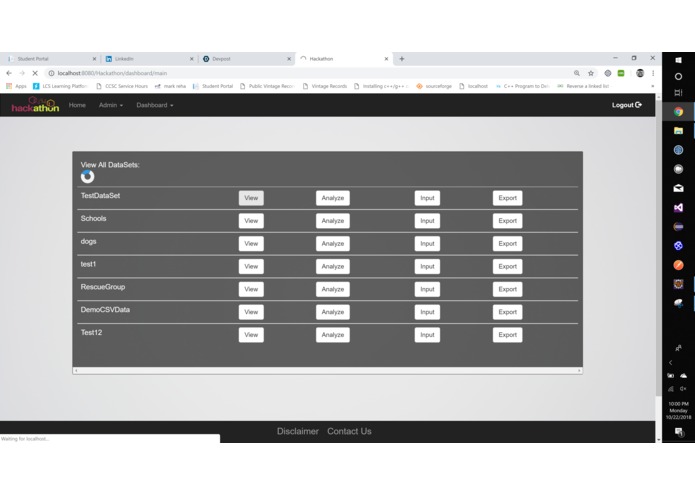Click the hackathon logo in navbar
Viewport: 695px width, 494px height.
pos(35,105)
